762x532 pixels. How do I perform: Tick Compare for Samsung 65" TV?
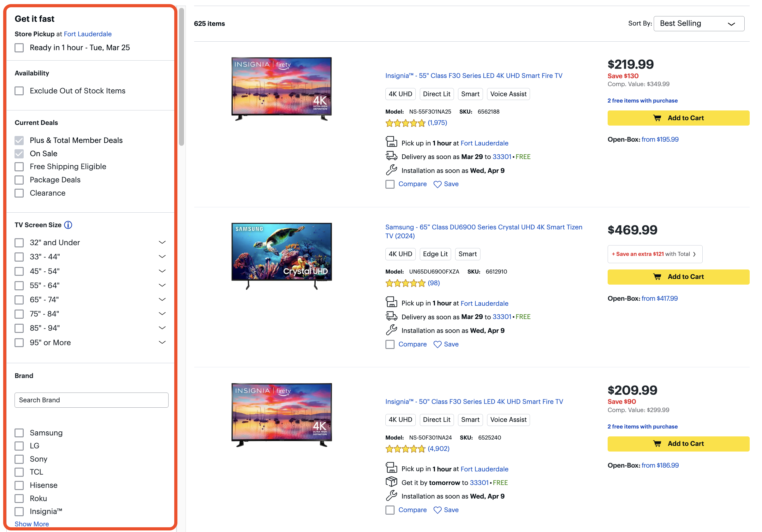(x=390, y=345)
